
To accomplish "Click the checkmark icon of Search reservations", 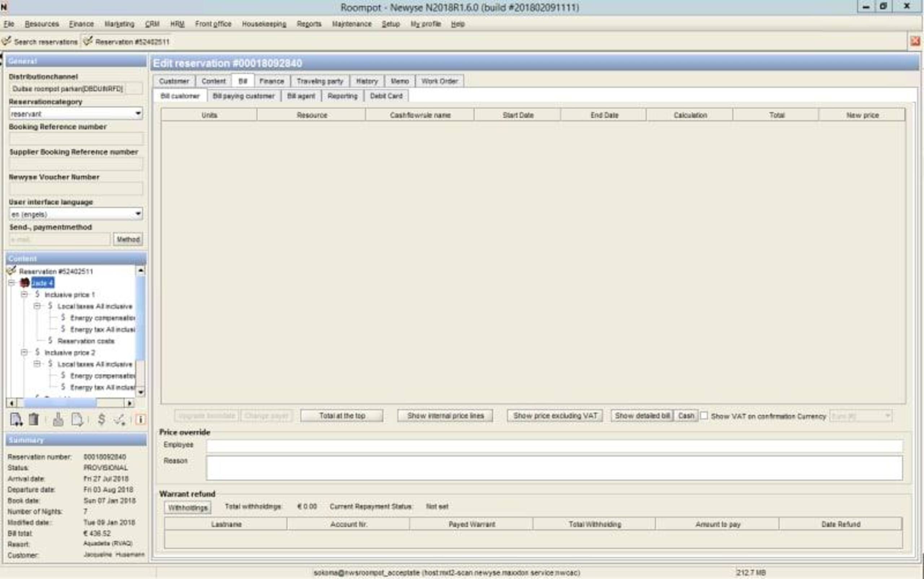I will [6, 41].
